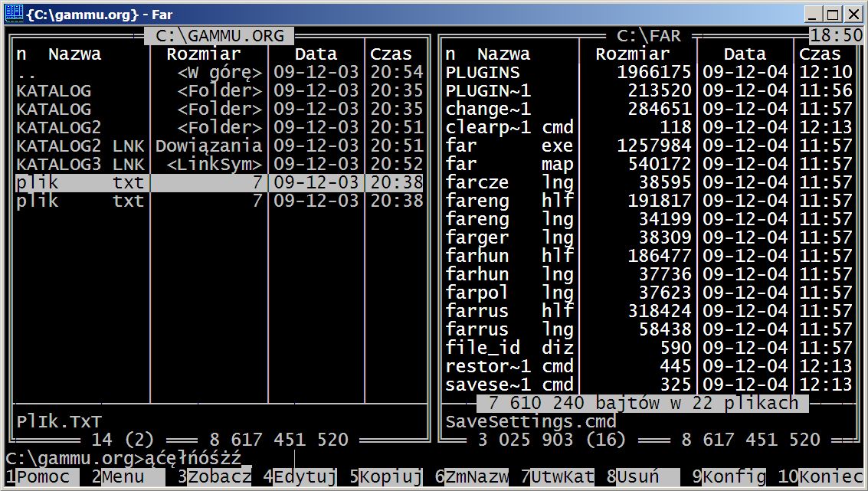Click the right panel Nazwa column header

pos(504,54)
